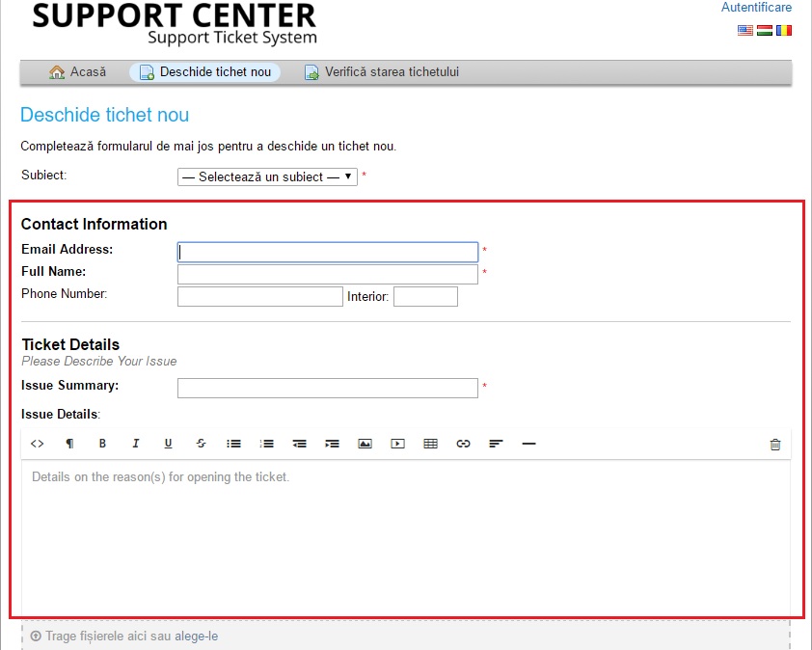Apply italic formatting in the editor

click(x=136, y=444)
